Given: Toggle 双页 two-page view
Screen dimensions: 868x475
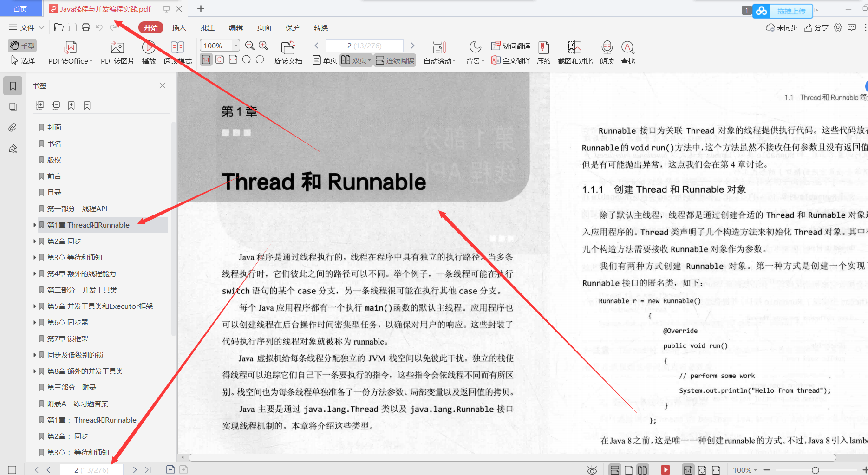Looking at the screenshot, I should coord(356,60).
